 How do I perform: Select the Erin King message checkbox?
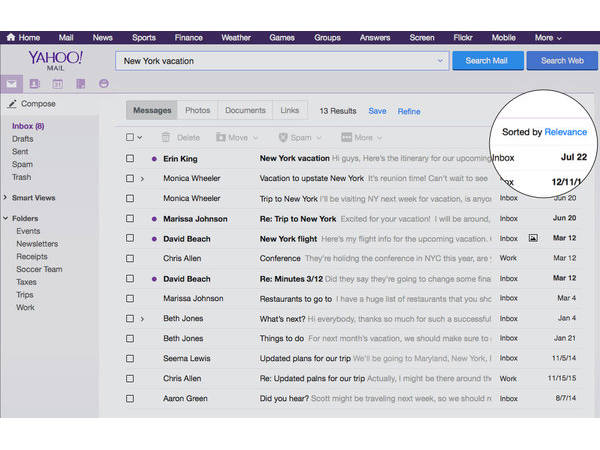[130, 158]
